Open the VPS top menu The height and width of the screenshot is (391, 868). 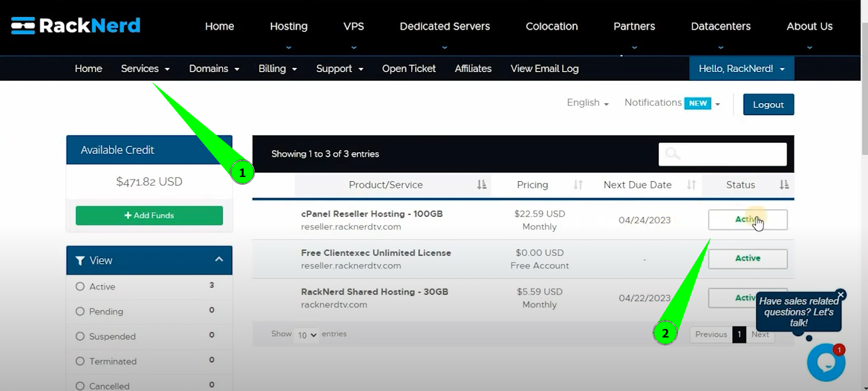354,27
